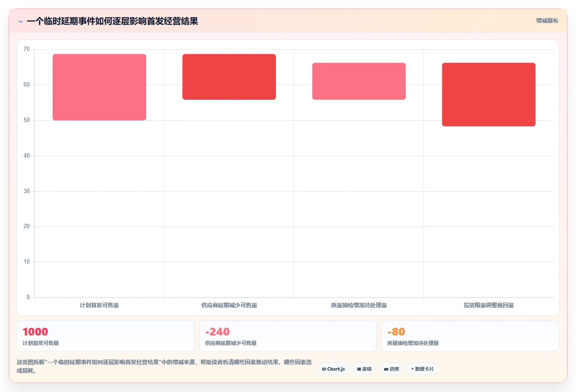Click the 进度 tag chip
Screen dimensions: 576x392
391,369
